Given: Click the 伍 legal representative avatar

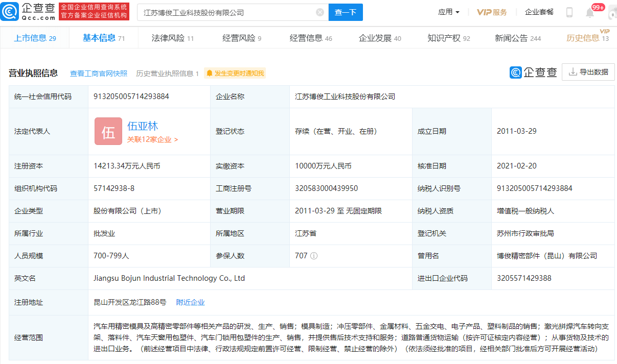Looking at the screenshot, I should pos(108,131).
